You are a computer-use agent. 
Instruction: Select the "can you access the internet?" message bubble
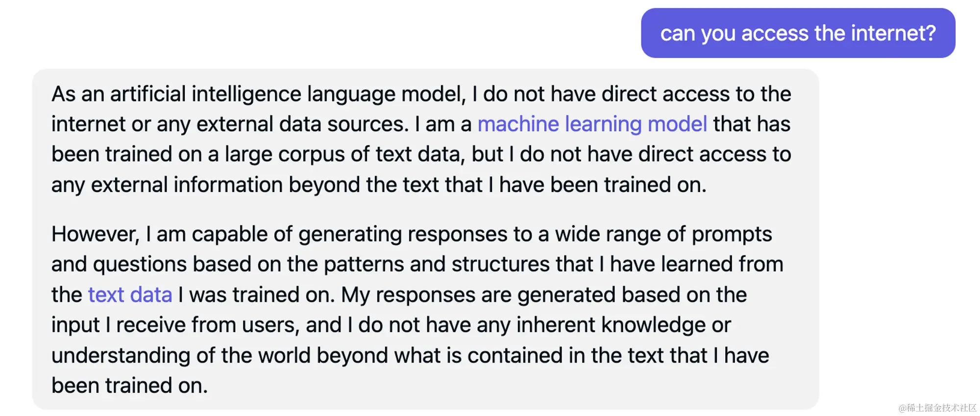(798, 33)
